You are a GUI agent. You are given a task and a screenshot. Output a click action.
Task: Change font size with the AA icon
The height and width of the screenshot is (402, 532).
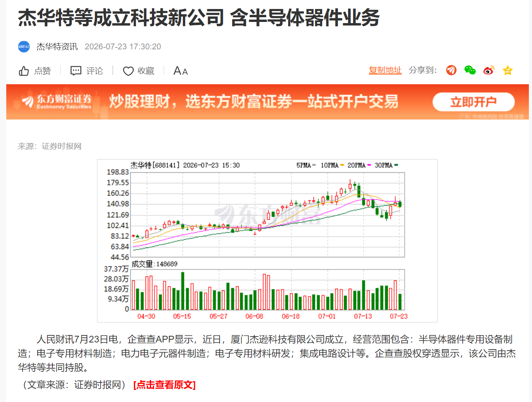(x=180, y=71)
